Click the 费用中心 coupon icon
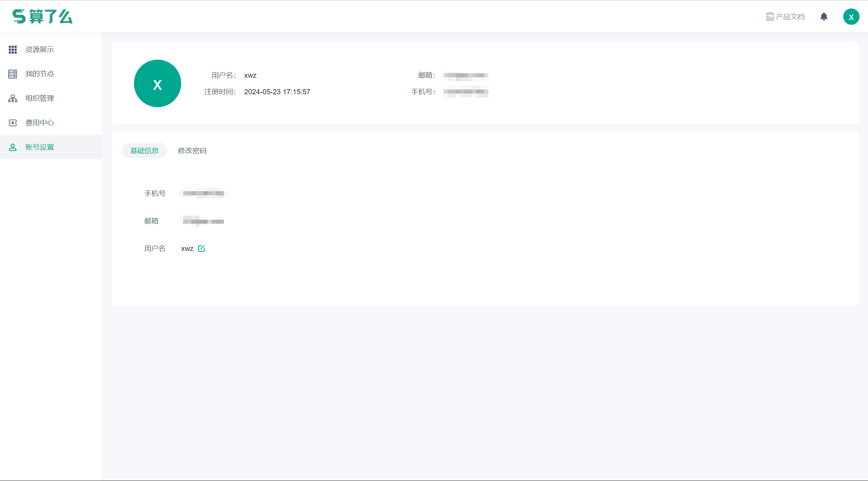This screenshot has width=868, height=481. coord(13,123)
